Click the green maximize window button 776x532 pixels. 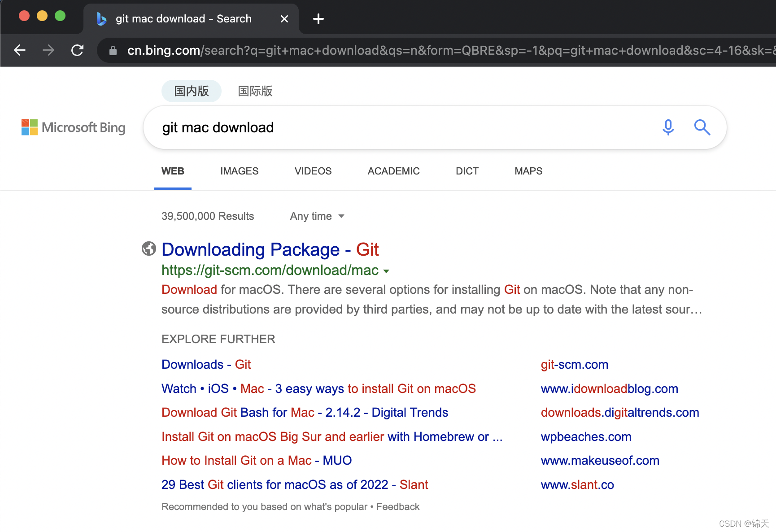pos(60,16)
